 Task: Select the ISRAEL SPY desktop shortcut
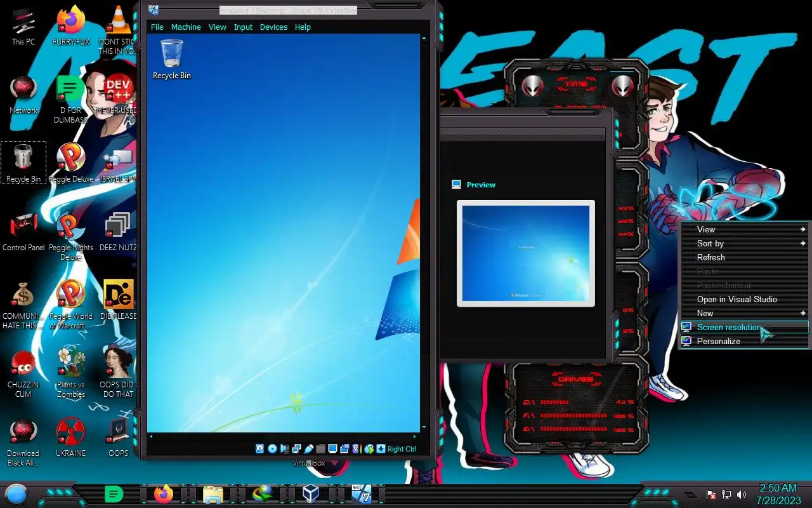tap(117, 164)
